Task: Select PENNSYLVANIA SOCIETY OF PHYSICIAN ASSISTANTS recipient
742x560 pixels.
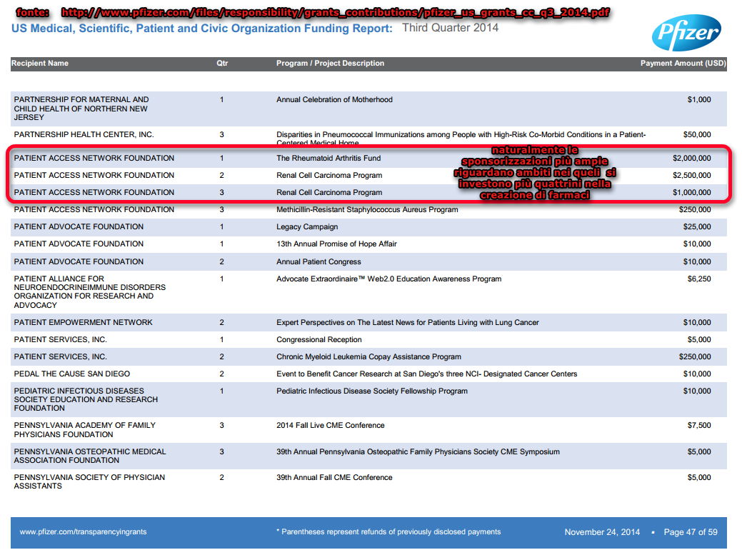Action: point(89,481)
